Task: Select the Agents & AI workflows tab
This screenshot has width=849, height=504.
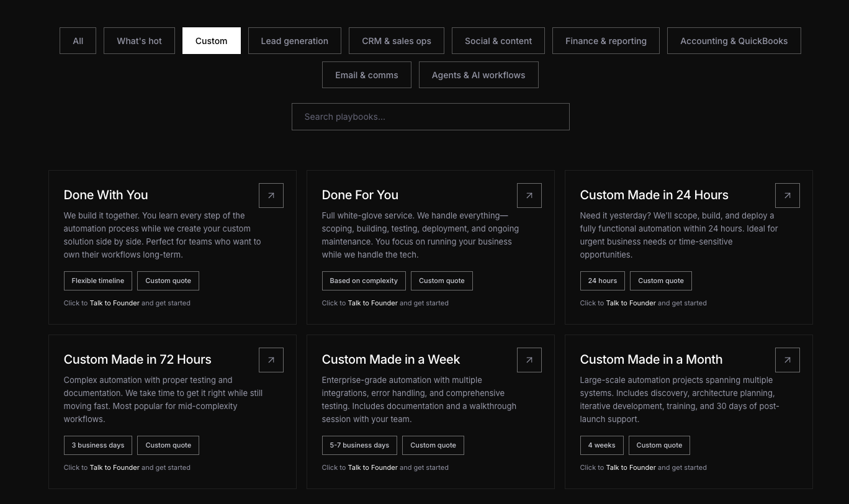Action: coord(478,74)
